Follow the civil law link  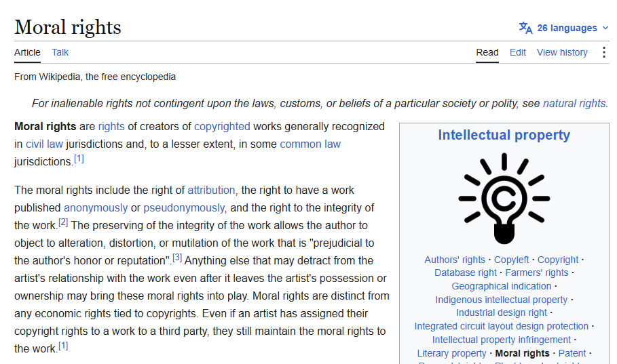45,144
